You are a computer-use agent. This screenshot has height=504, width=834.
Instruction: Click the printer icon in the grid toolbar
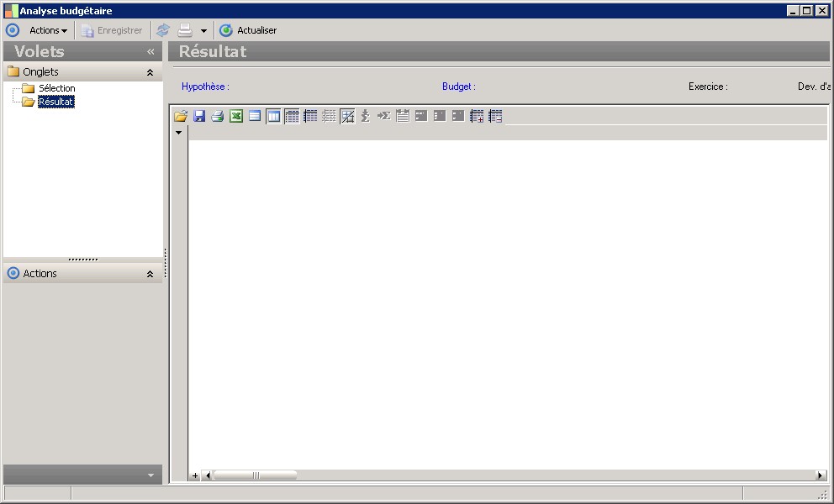(x=218, y=116)
